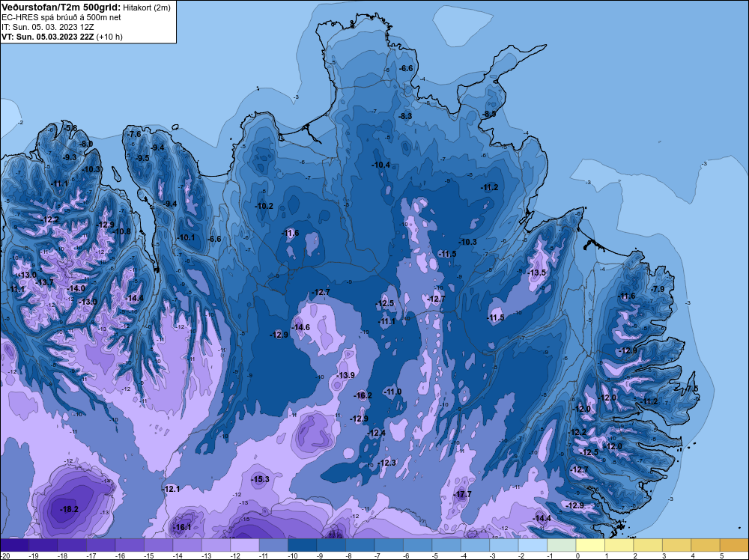Select the light blue swatch between -2 and -1

[533, 545]
